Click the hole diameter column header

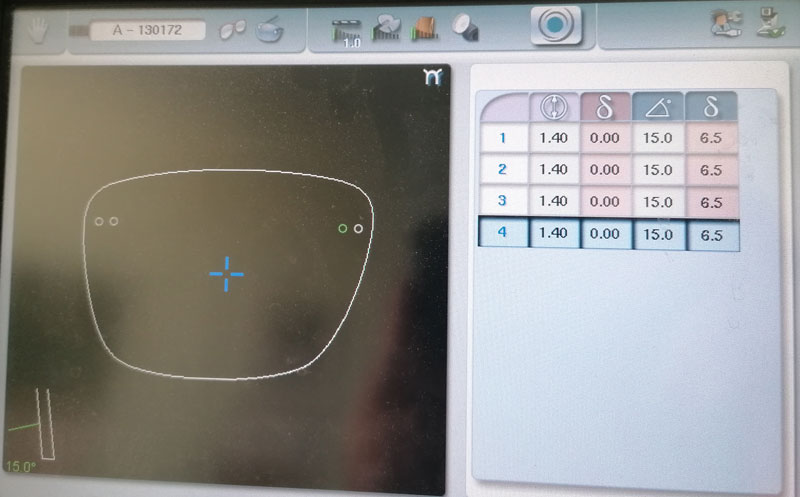point(553,107)
